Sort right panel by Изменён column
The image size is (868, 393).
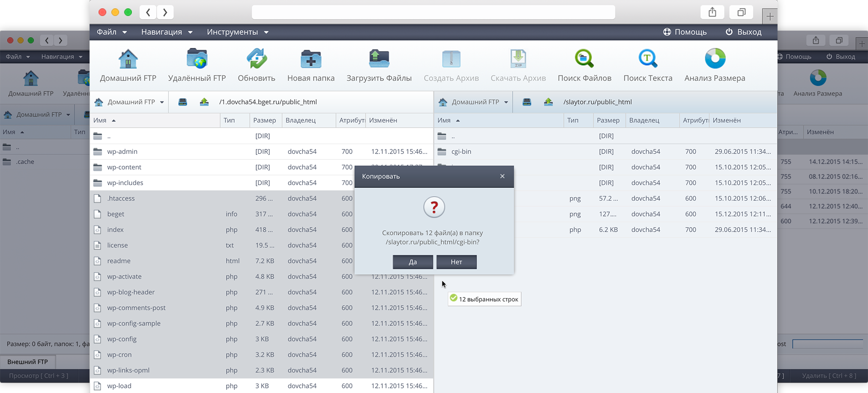point(742,120)
